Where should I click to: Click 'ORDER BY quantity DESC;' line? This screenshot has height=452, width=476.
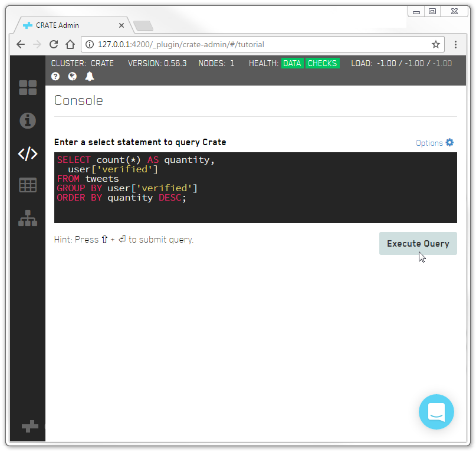coord(122,198)
